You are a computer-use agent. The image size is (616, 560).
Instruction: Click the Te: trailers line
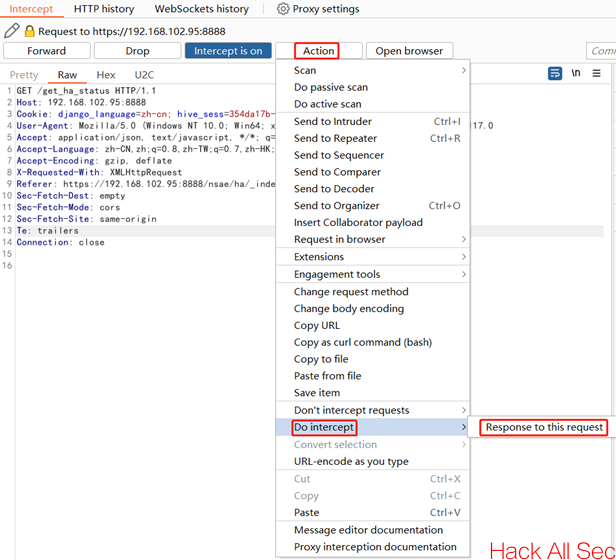coord(48,231)
